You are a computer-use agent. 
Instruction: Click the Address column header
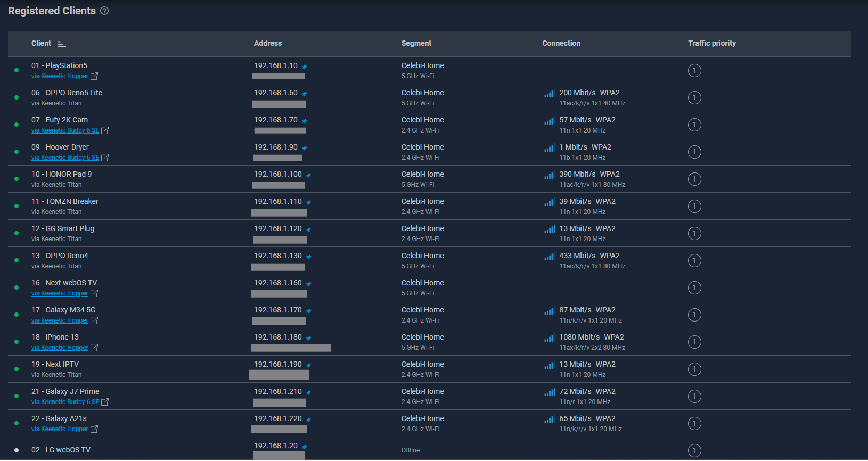pyautogui.click(x=268, y=43)
